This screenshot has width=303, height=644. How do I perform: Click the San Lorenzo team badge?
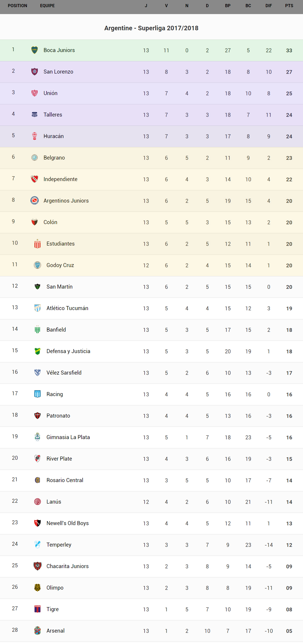tap(35, 72)
